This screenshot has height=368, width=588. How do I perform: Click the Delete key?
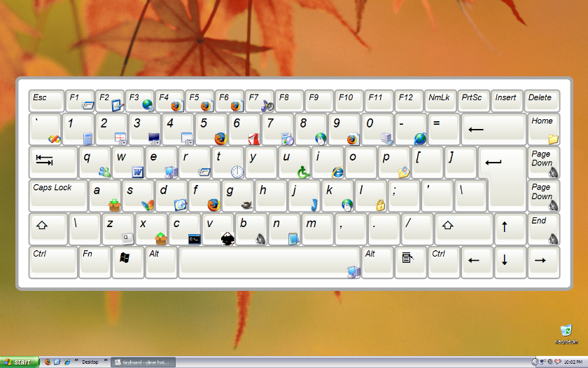coord(542,101)
